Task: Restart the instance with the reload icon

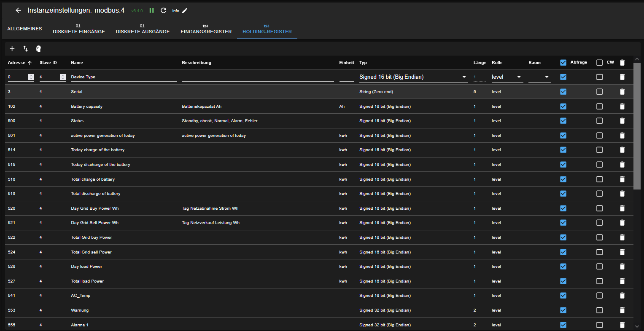Action: (164, 11)
